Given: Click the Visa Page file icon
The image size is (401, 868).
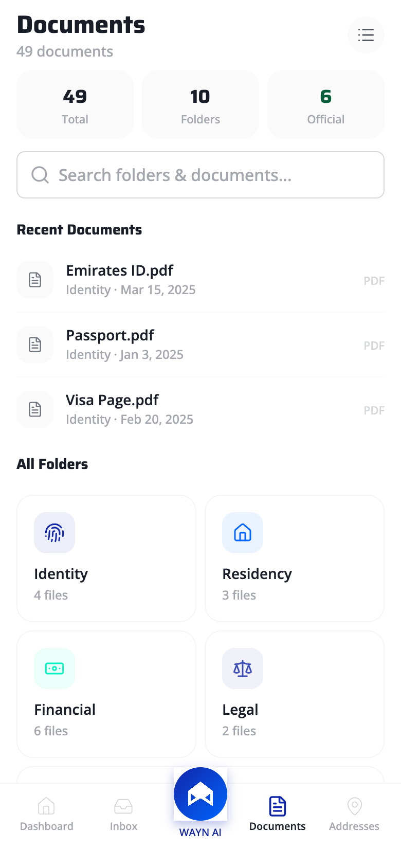Looking at the screenshot, I should point(35,409).
